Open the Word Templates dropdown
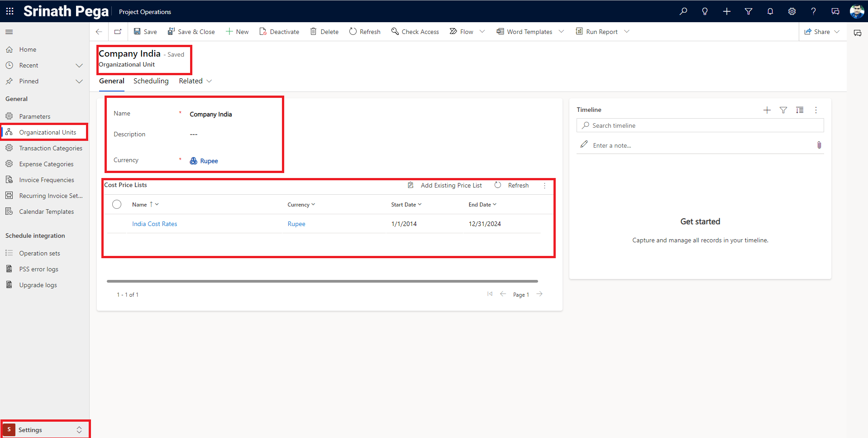The width and height of the screenshot is (868, 438). pyautogui.click(x=561, y=32)
